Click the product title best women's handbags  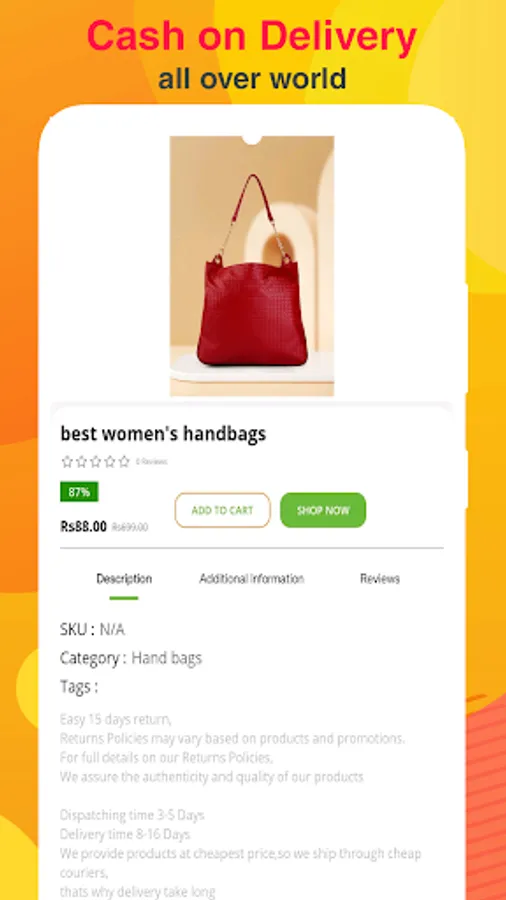click(163, 434)
